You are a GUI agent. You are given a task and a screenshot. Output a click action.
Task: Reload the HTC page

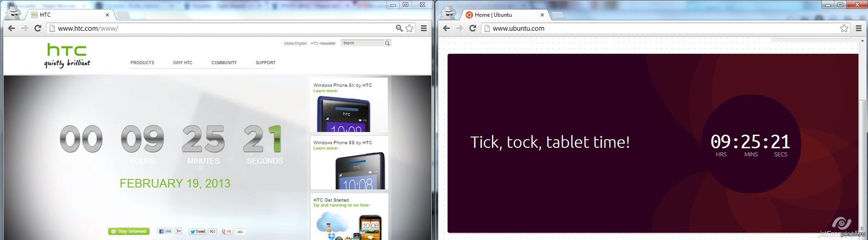(x=37, y=28)
